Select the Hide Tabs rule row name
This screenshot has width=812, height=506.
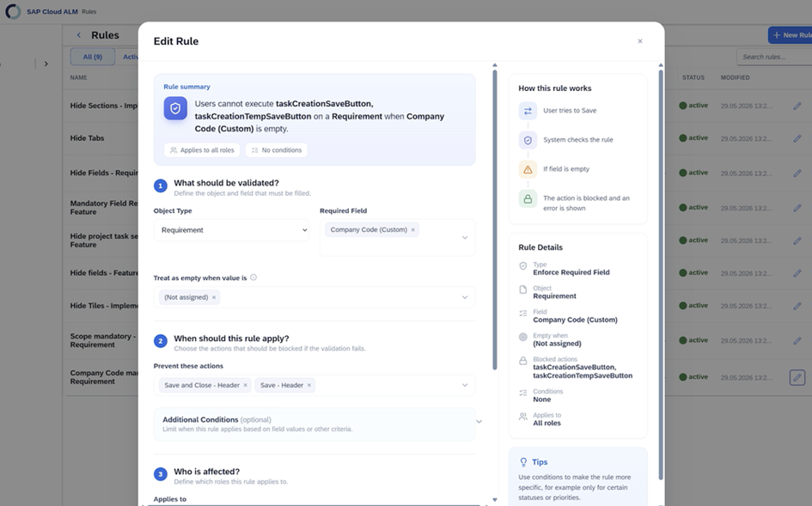(x=87, y=138)
